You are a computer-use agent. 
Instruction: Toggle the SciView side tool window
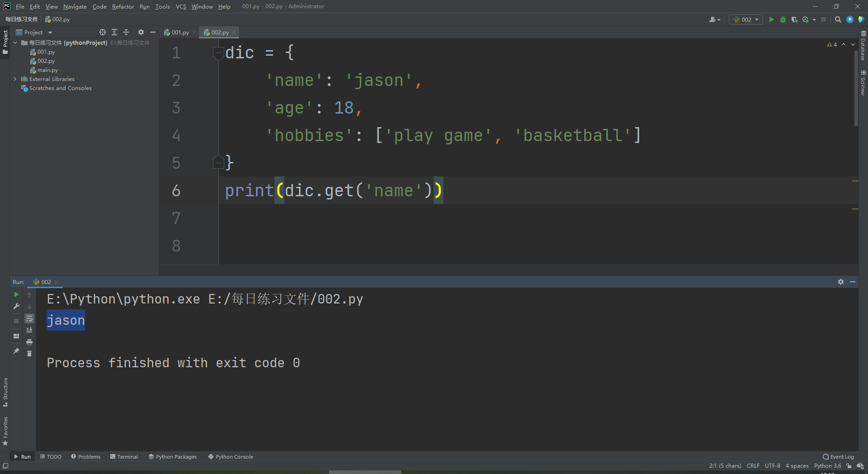(x=863, y=83)
